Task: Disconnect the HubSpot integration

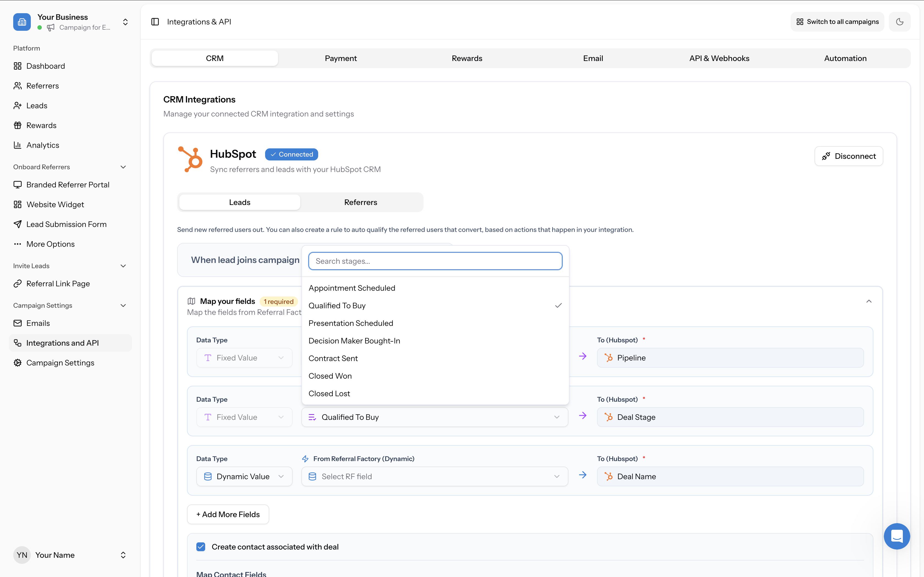Action: point(848,156)
